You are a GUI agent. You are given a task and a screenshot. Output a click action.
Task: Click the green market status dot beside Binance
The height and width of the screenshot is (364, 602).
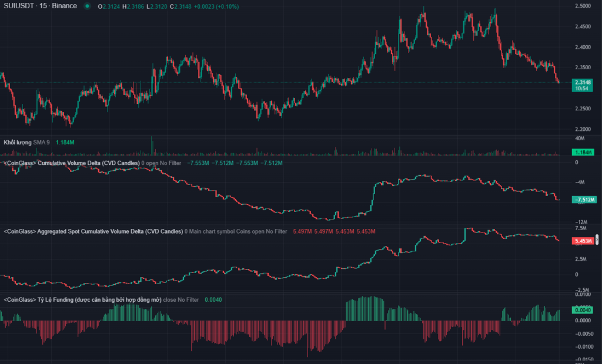[87, 6]
